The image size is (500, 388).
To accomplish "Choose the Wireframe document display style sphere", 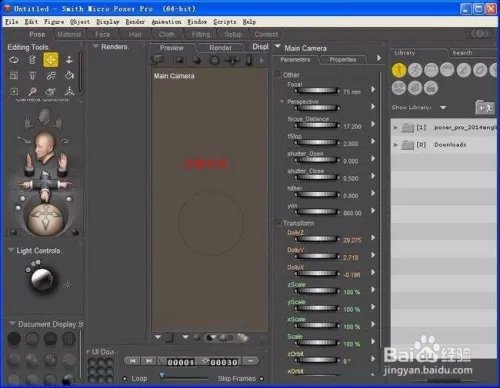I will (50, 339).
